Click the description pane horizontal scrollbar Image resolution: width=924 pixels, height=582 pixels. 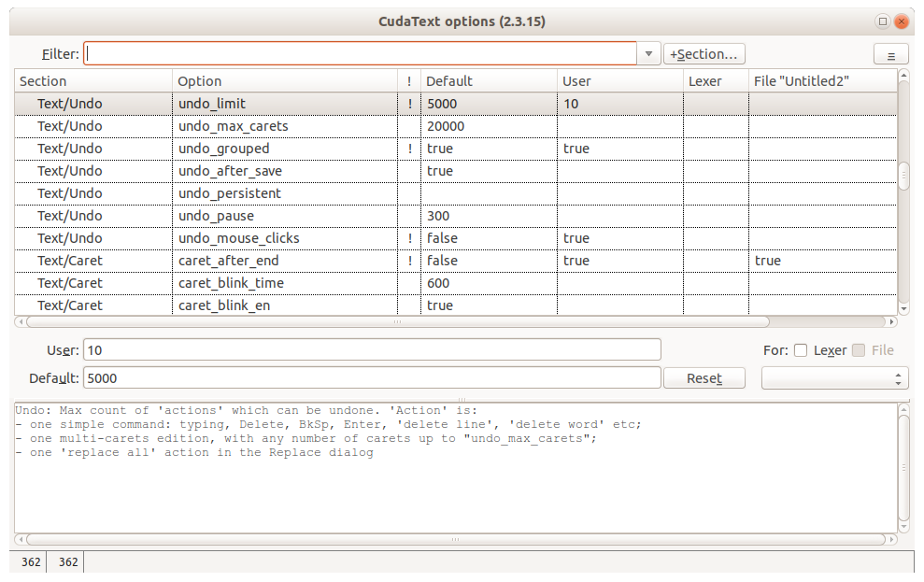456,539
